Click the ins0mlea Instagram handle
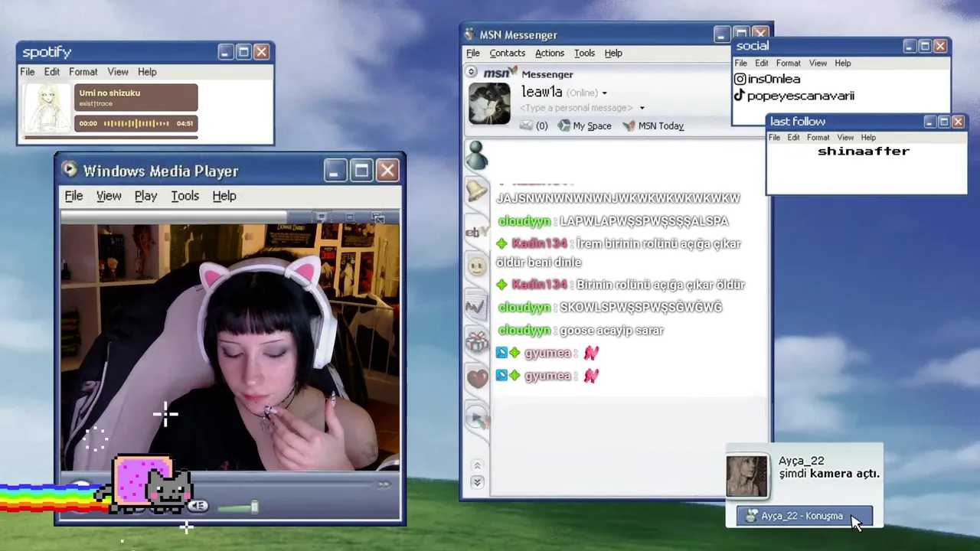This screenshot has width=980, height=551. tap(774, 79)
